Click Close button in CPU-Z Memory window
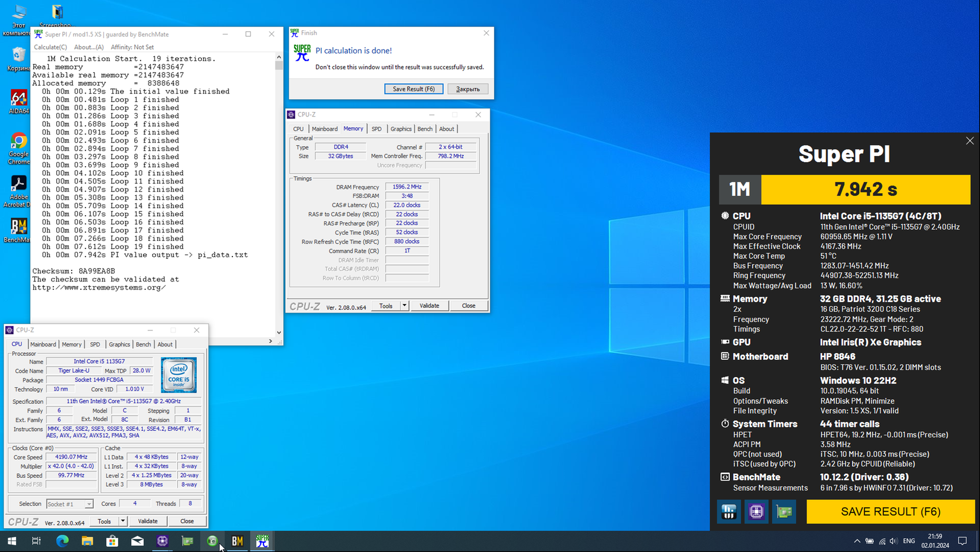The image size is (980, 552). tap(469, 306)
